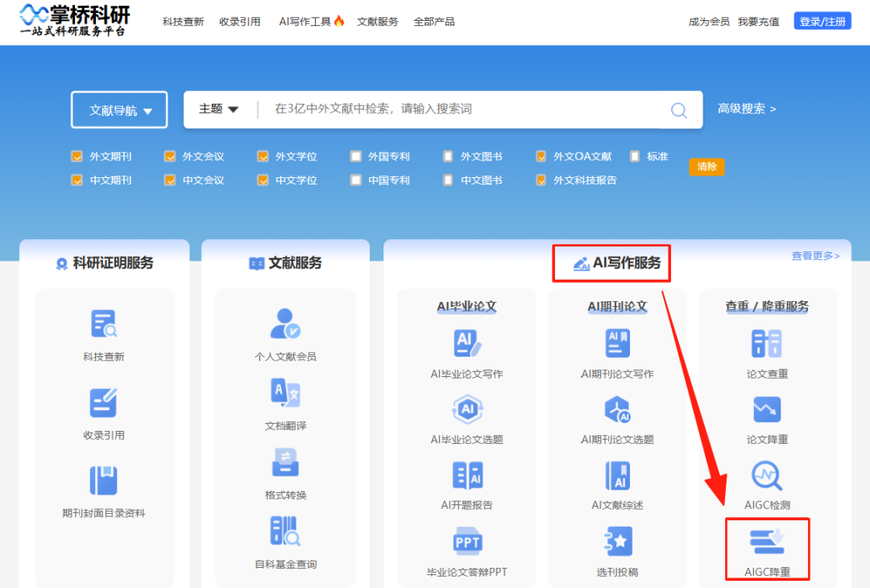This screenshot has width=870, height=588.
Task: Click the AI期刊论文 section heading
Action: coord(618,306)
